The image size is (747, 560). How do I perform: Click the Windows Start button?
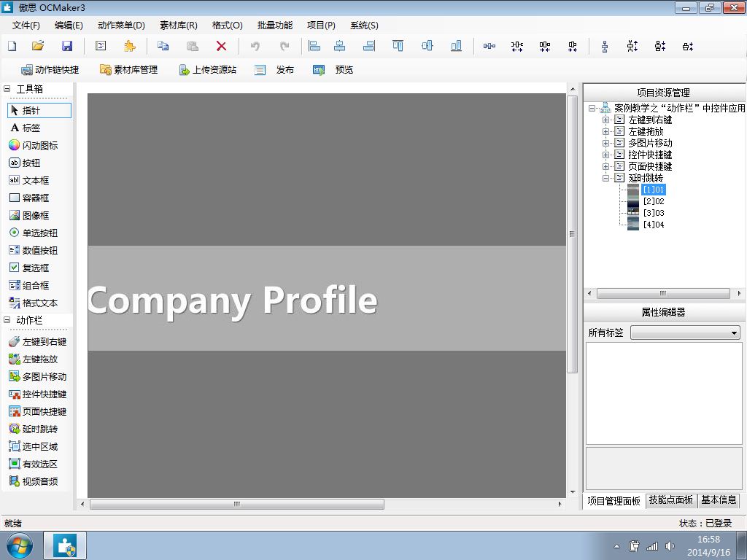pyautogui.click(x=20, y=545)
